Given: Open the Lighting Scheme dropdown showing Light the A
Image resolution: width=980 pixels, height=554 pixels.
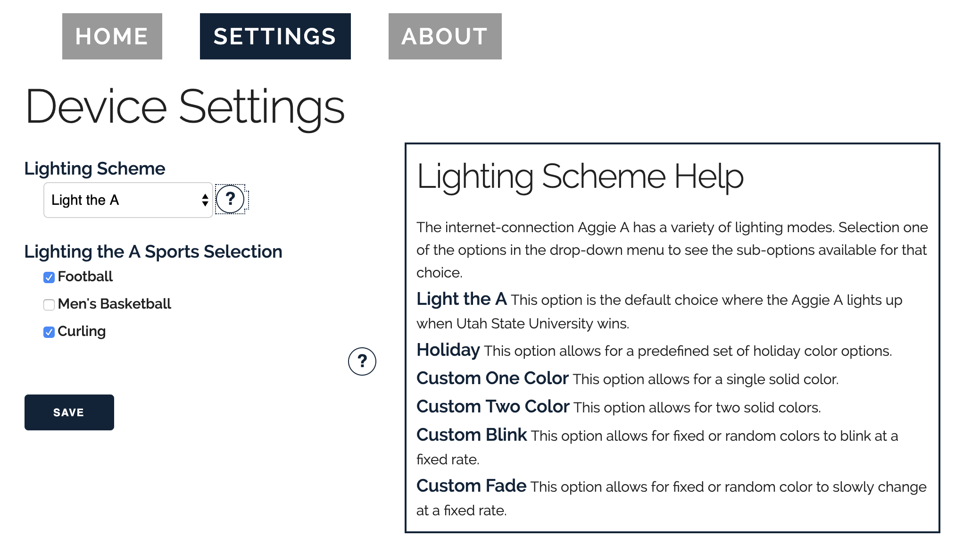Looking at the screenshot, I should tap(128, 200).
